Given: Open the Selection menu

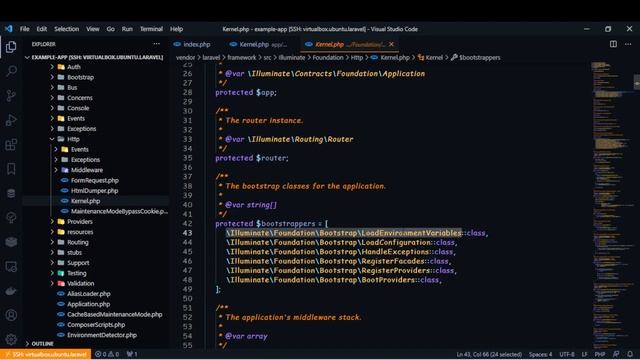Looking at the screenshot, I should [x=67, y=29].
